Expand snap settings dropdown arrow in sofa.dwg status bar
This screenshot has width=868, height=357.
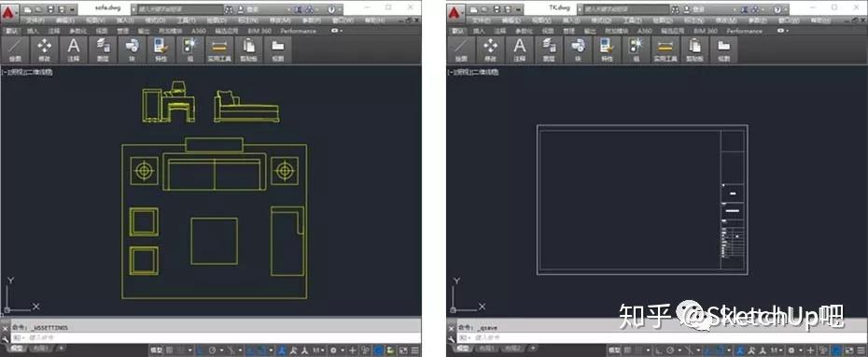[190, 350]
